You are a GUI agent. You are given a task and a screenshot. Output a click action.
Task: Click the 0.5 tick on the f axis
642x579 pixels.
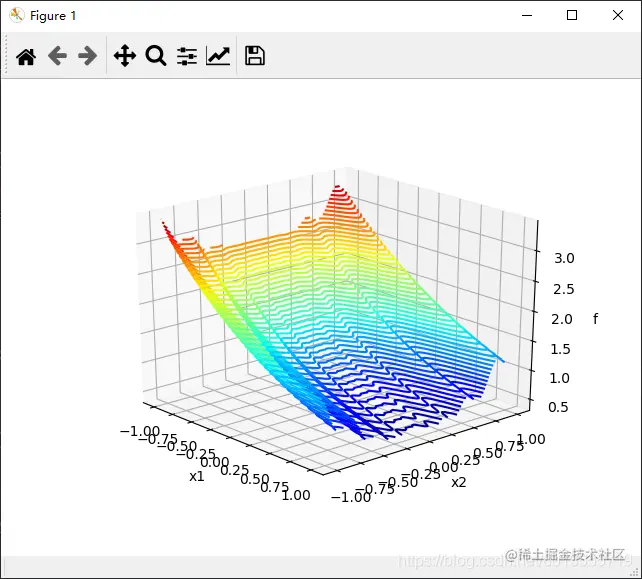click(558, 407)
